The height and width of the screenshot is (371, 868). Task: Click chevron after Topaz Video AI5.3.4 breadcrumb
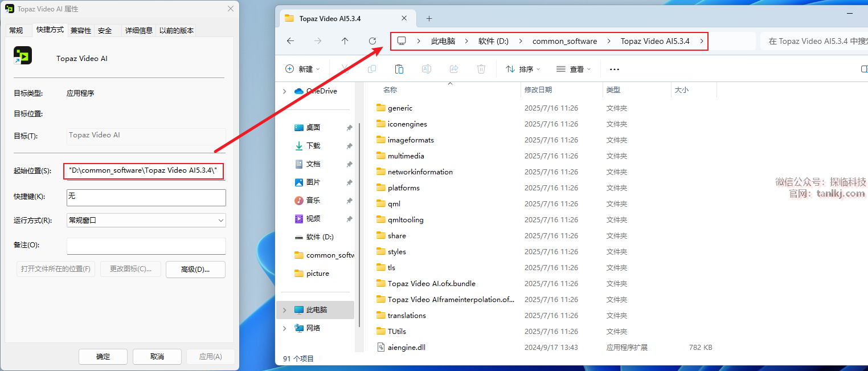(701, 41)
